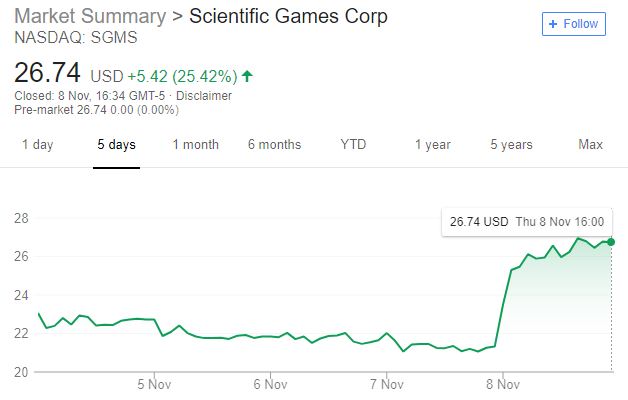This screenshot has width=628, height=400.
Task: Click the green up arrow beside percentage change
Action: [x=247, y=75]
